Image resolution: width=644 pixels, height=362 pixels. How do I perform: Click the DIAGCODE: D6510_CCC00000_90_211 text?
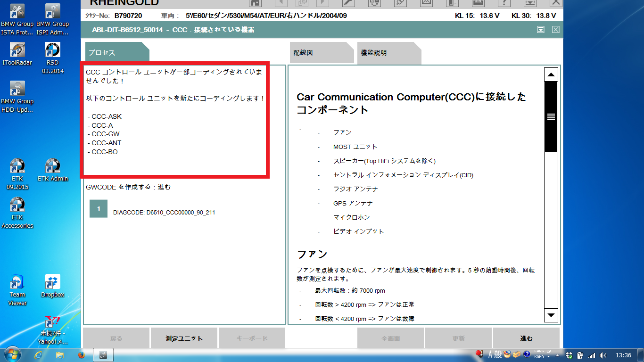click(164, 213)
